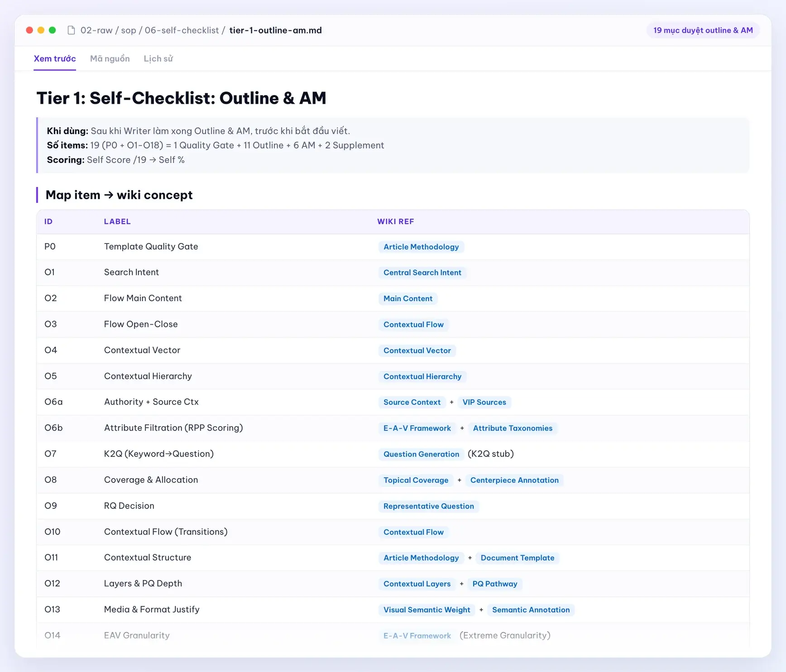786x672 pixels.
Task: Follow the Attribute Taxonomies link
Action: 513,428
